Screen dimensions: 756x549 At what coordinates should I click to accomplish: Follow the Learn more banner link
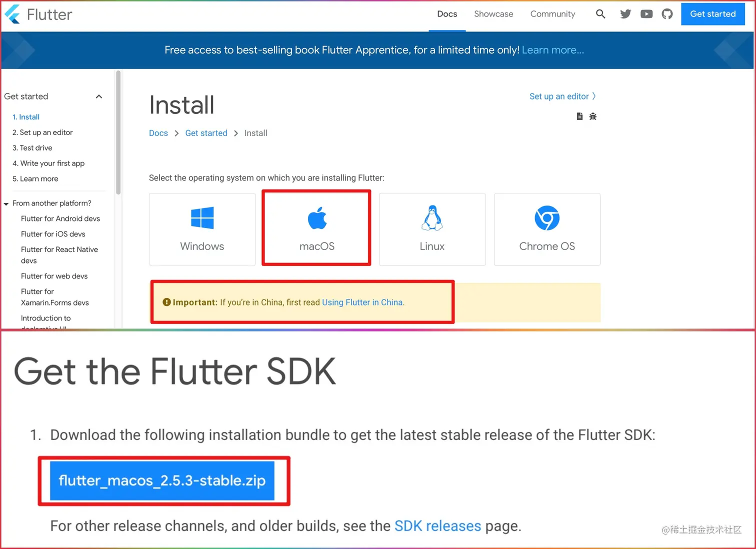click(x=553, y=50)
